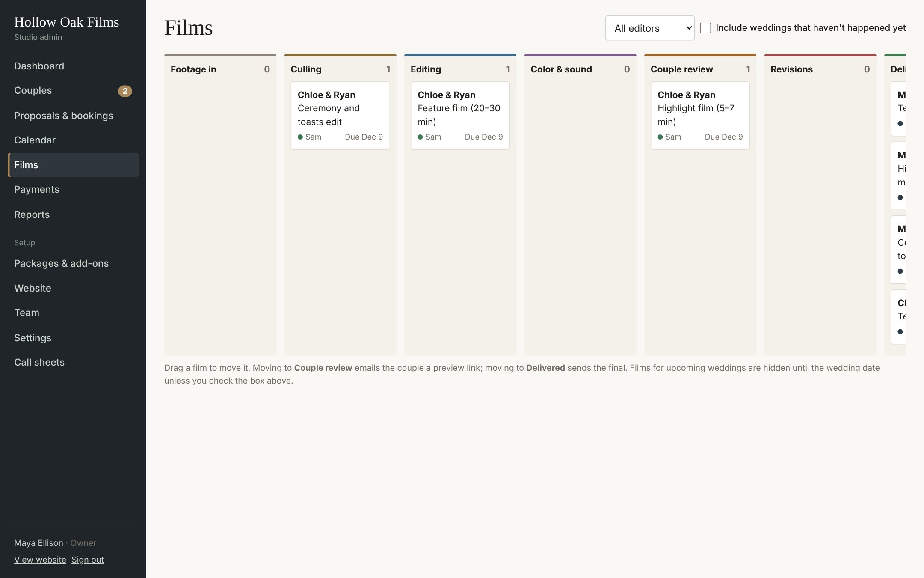Viewport: 924px width, 578px height.
Task: Click Sam's green dot on Feature film card
Action: [x=420, y=137]
